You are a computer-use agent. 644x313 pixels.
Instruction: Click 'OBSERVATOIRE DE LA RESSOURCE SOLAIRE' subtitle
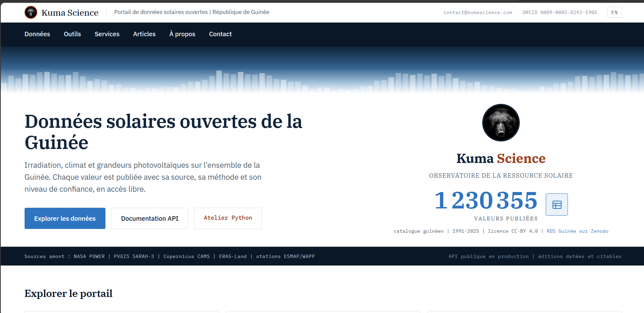point(501,176)
